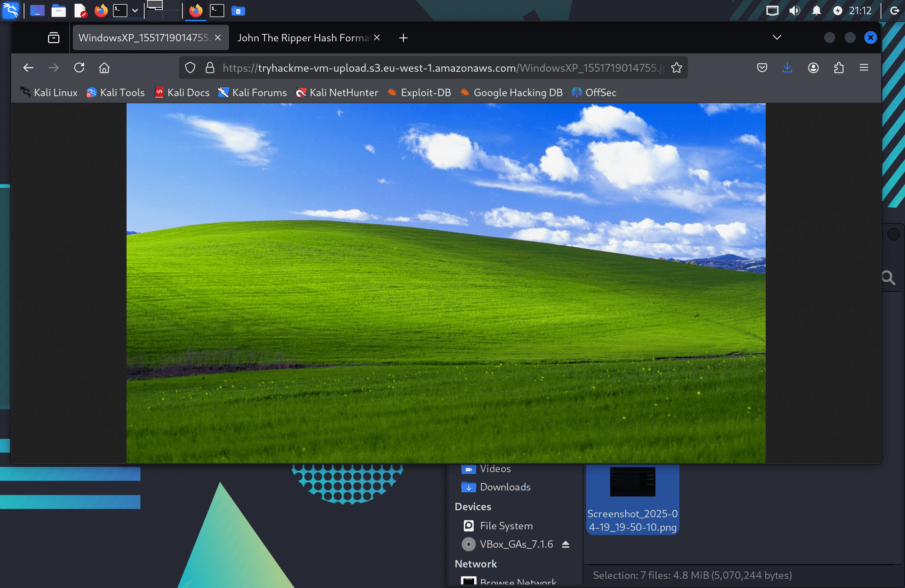
Task: View site security lock information
Action: (210, 67)
